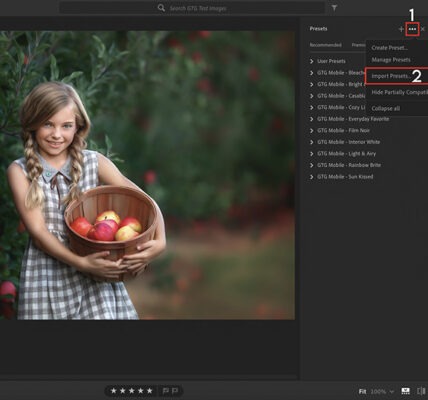Expand the GTG Mobile - Casablanca group
Image resolution: width=428 pixels, height=400 pixels.
(x=337, y=96)
